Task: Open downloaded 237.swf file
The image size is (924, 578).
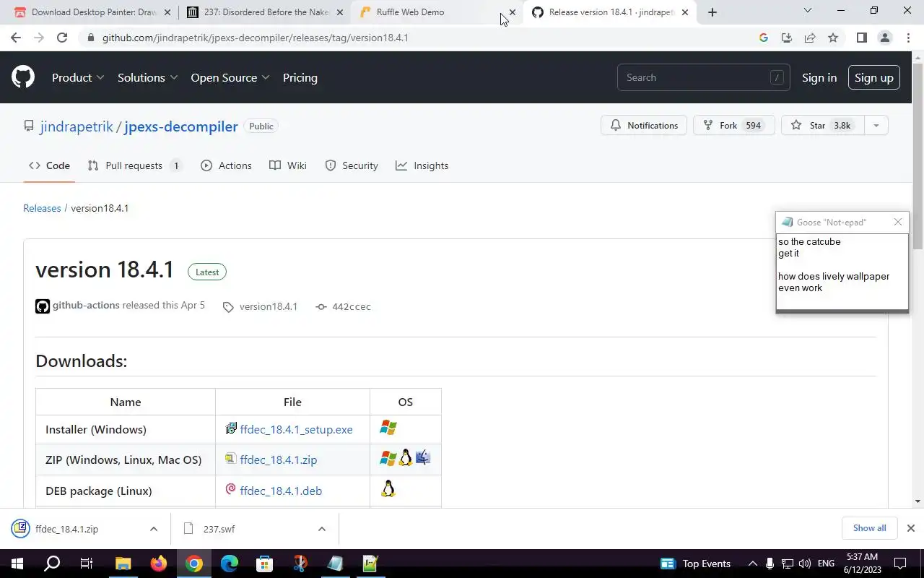Action: pyautogui.click(x=219, y=529)
